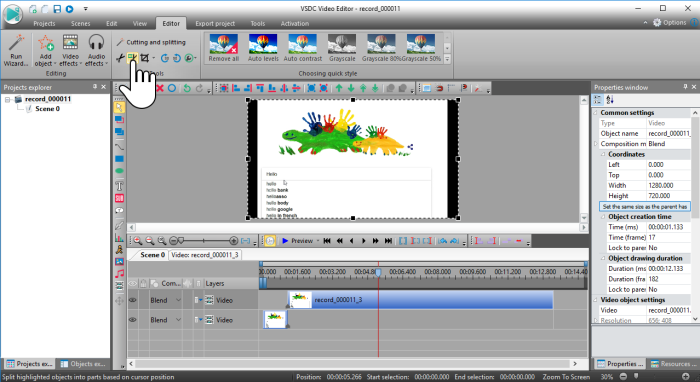
Task: Select the yellow pointer selection tool
Action: click(119, 107)
